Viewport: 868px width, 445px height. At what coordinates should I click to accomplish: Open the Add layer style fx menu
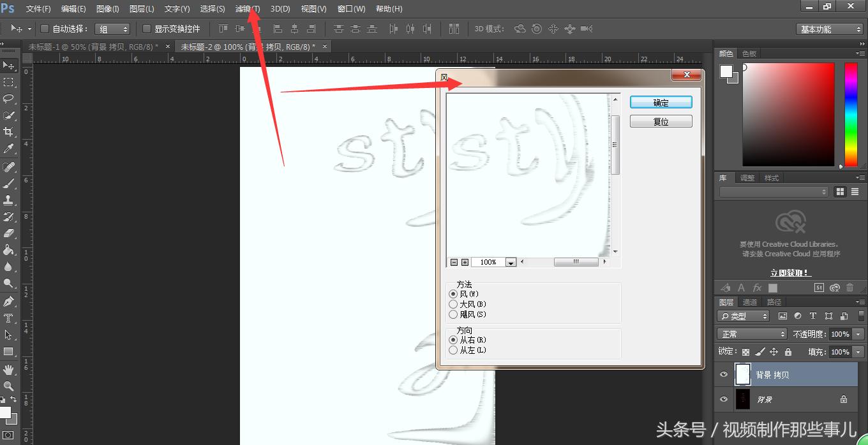tap(757, 288)
